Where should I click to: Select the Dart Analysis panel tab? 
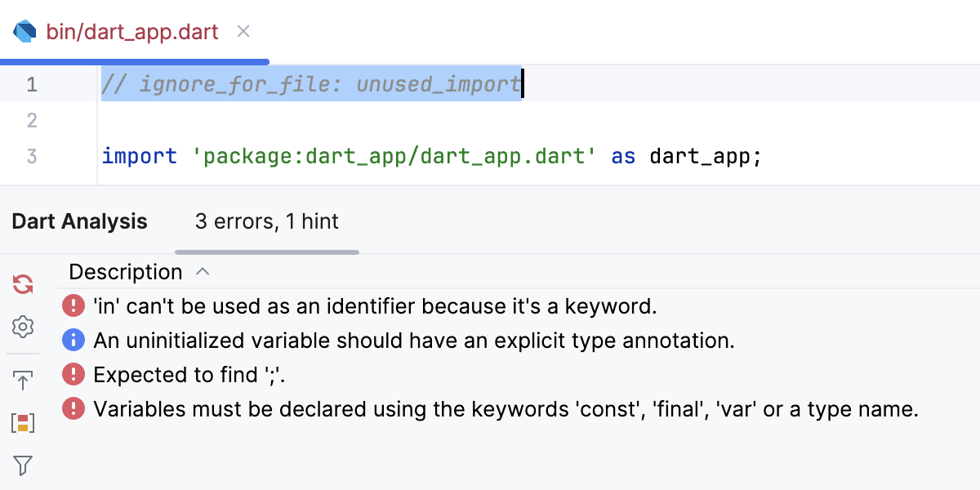pyautogui.click(x=79, y=221)
